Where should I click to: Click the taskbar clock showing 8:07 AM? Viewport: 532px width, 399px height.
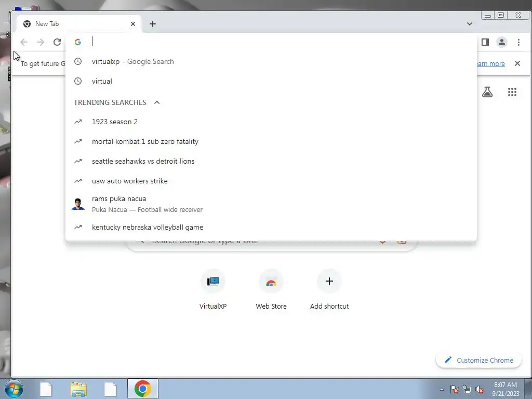point(506,389)
